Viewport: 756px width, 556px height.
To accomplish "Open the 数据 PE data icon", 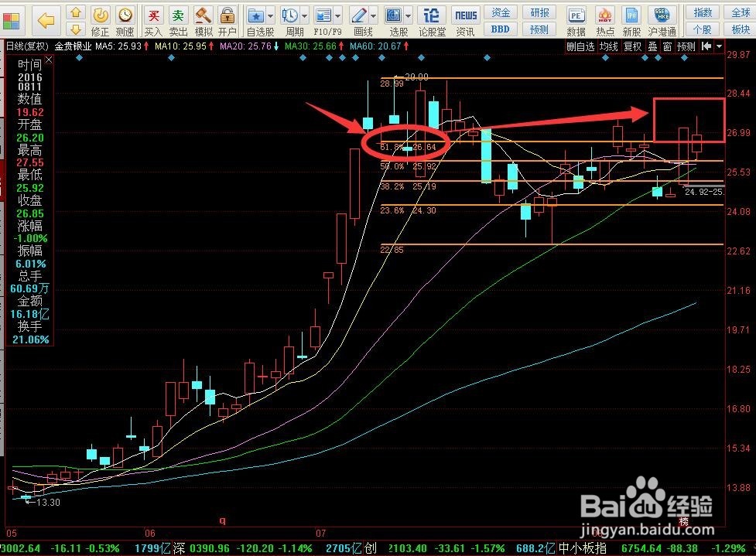I will [x=576, y=21].
